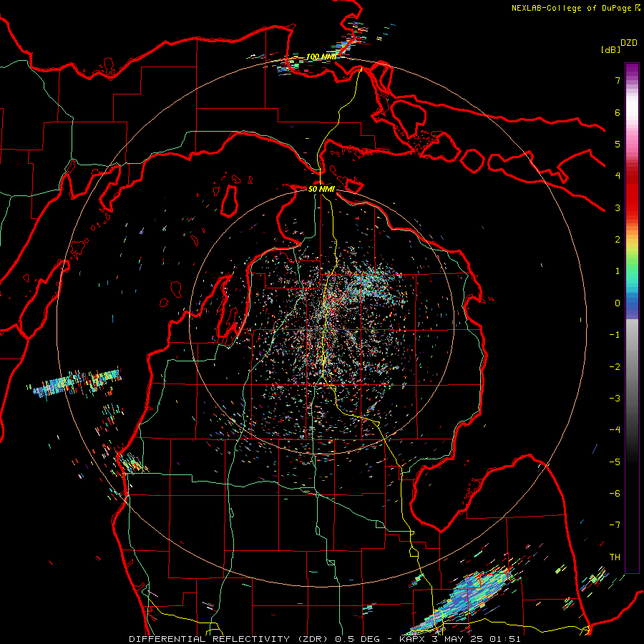The image size is (644, 644).
Task: Click the DZD legend title
Action: (x=629, y=43)
